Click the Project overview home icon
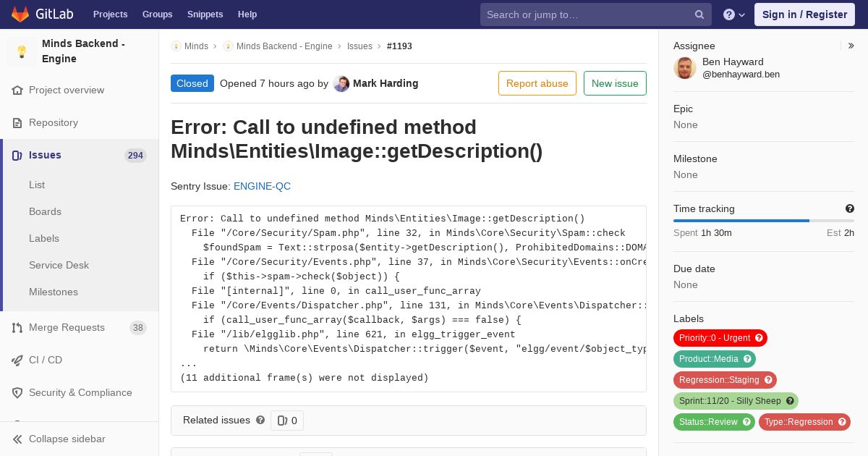Screen dimensions: 868x456 (17, 90)
